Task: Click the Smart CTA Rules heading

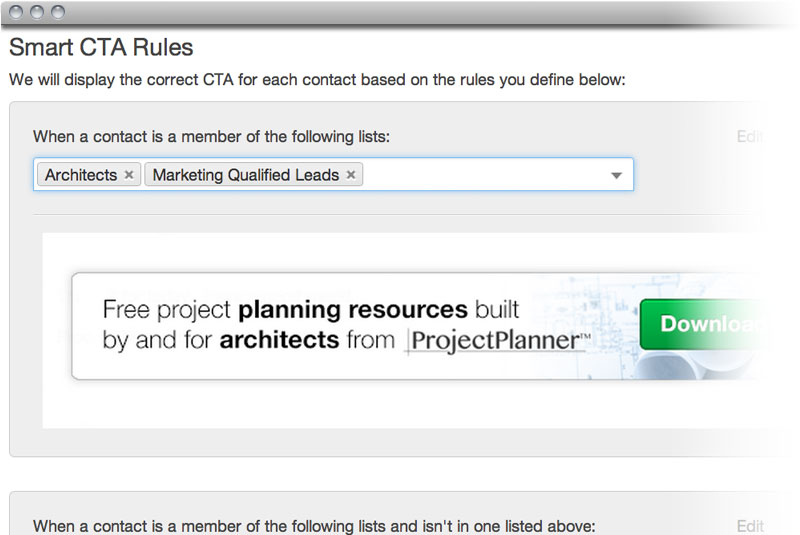Action: click(x=101, y=47)
